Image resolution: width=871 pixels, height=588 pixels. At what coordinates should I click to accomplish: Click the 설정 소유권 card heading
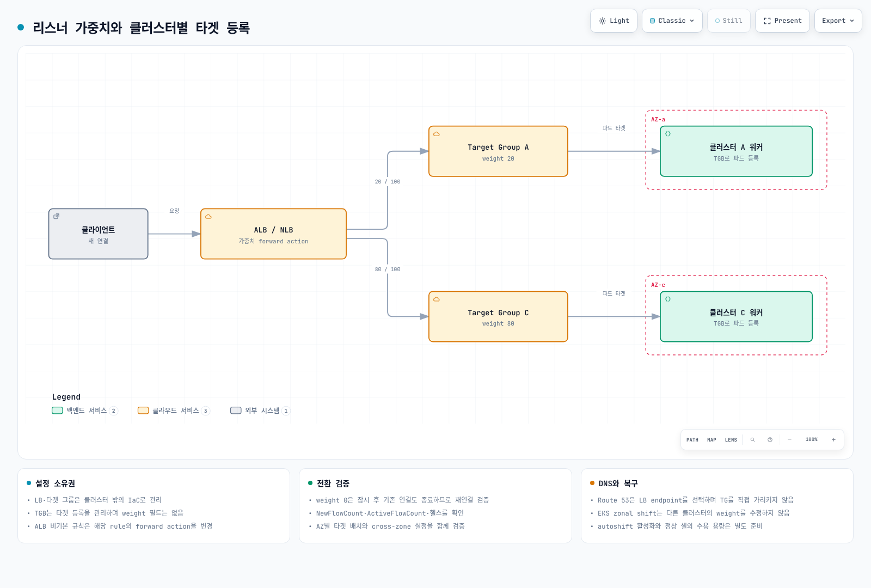point(56,483)
